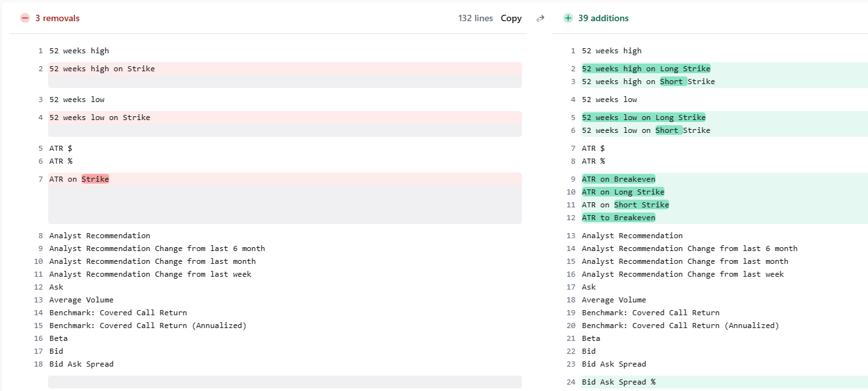Click the green plus icon beside 39 additions
868x391 pixels.
[x=568, y=18]
